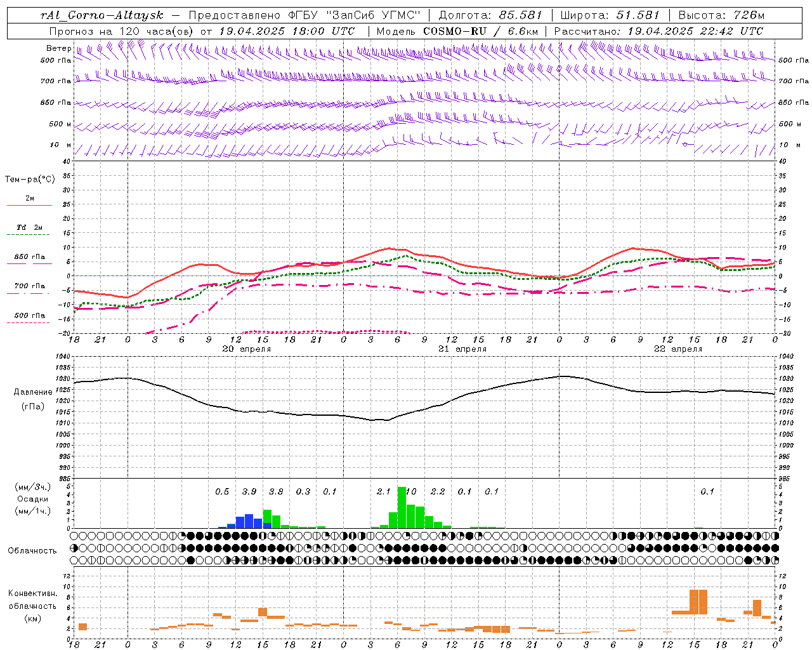
Task: Click the '10' precipitation amount value
Action: point(411,491)
